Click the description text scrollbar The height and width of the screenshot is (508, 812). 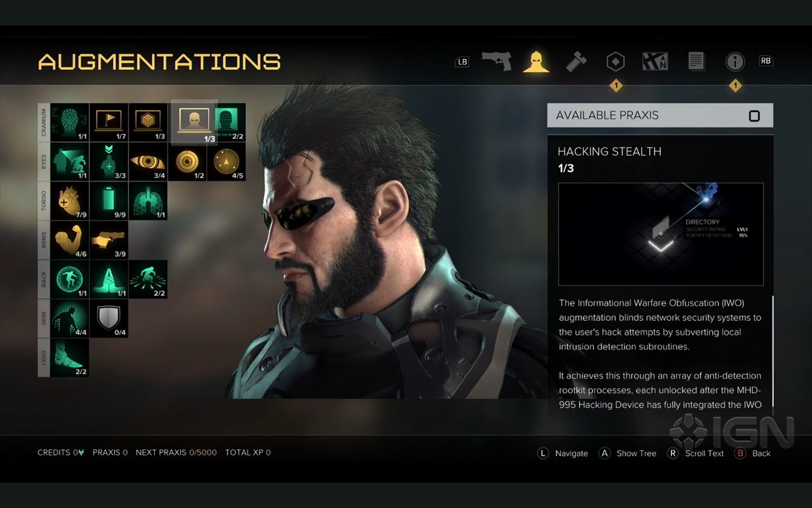click(x=773, y=351)
